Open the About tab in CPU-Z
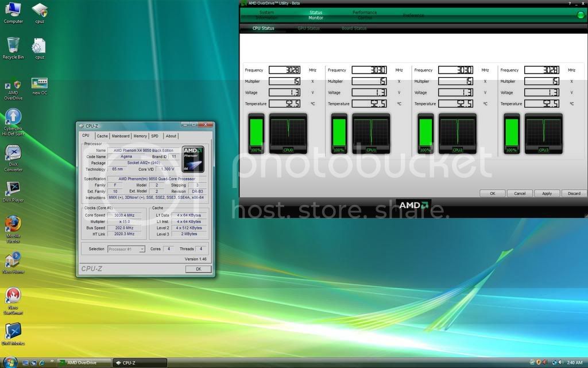 (x=171, y=136)
